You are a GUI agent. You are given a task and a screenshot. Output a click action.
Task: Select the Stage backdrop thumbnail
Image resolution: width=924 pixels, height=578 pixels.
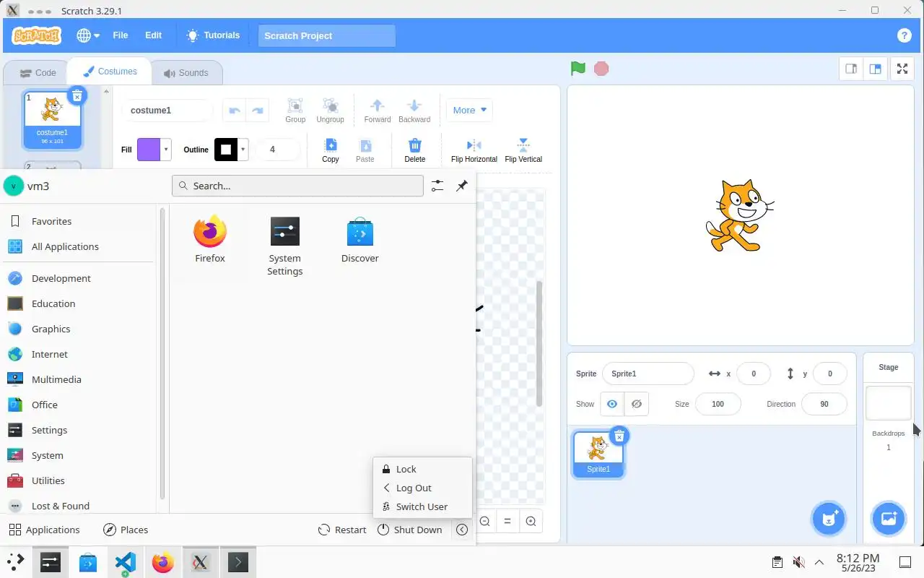point(888,402)
